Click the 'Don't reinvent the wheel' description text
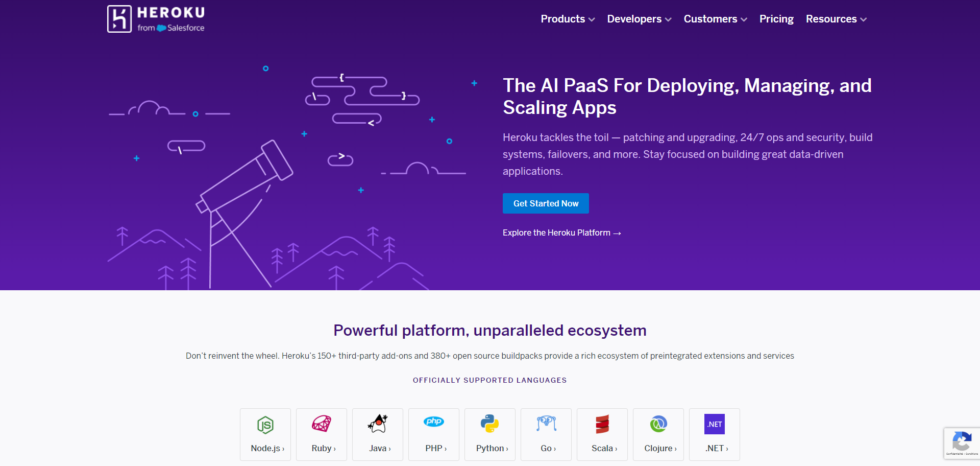980x466 pixels. pyautogui.click(x=490, y=356)
